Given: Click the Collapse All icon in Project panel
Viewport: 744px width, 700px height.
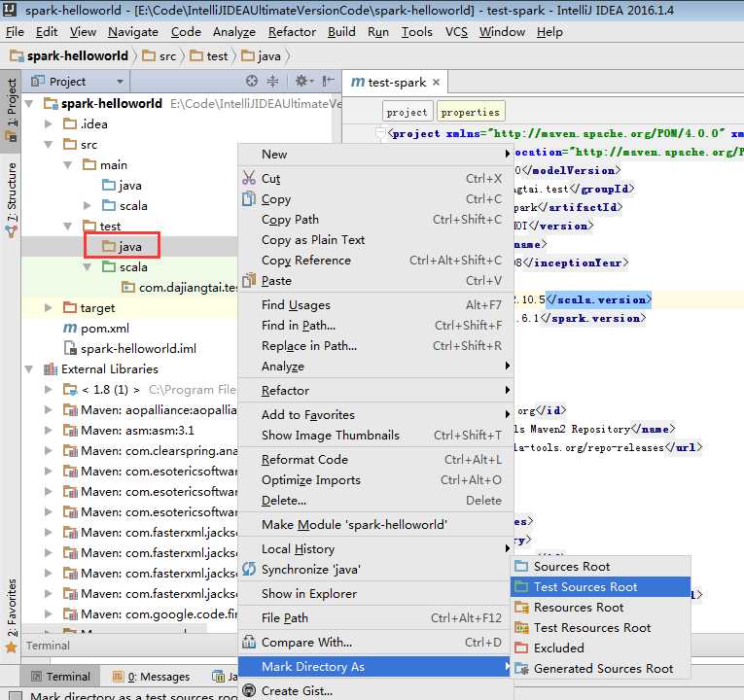Looking at the screenshot, I should pyautogui.click(x=273, y=81).
